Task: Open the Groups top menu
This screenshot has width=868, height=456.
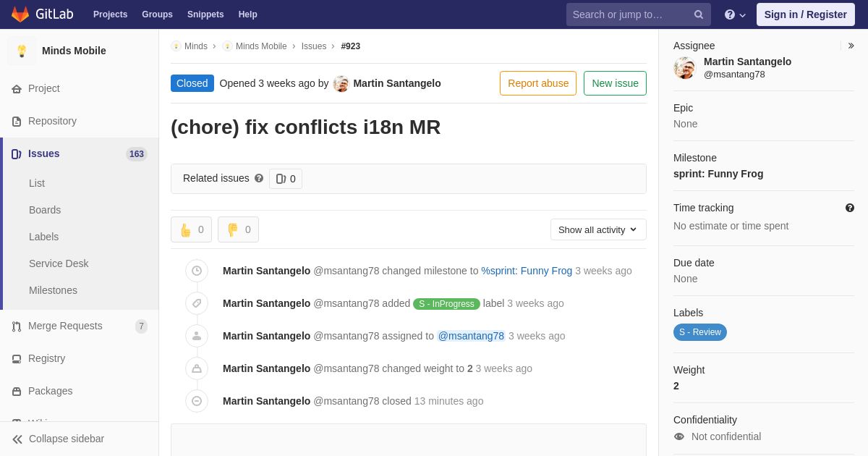Action: point(157,14)
